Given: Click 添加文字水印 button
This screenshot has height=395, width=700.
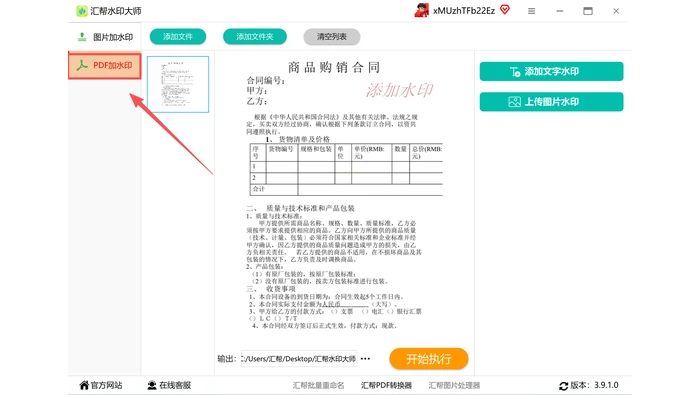Looking at the screenshot, I should pyautogui.click(x=551, y=71).
